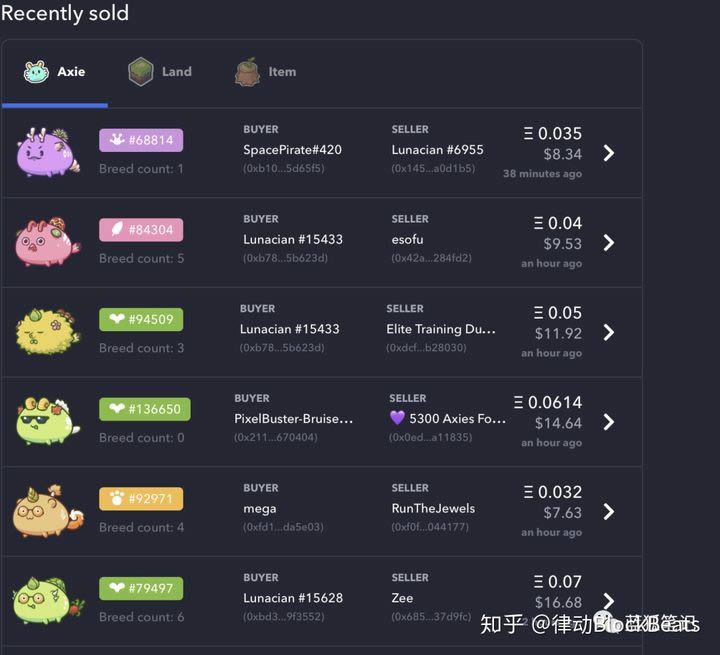This screenshot has height=655, width=720.
Task: Click the yellow fuzzy Axie #94509 image
Action: (48, 332)
